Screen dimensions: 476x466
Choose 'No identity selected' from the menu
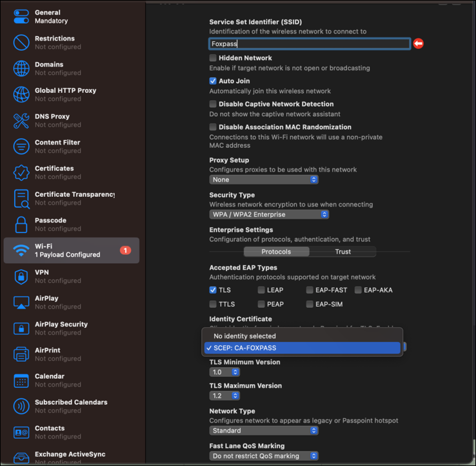245,336
